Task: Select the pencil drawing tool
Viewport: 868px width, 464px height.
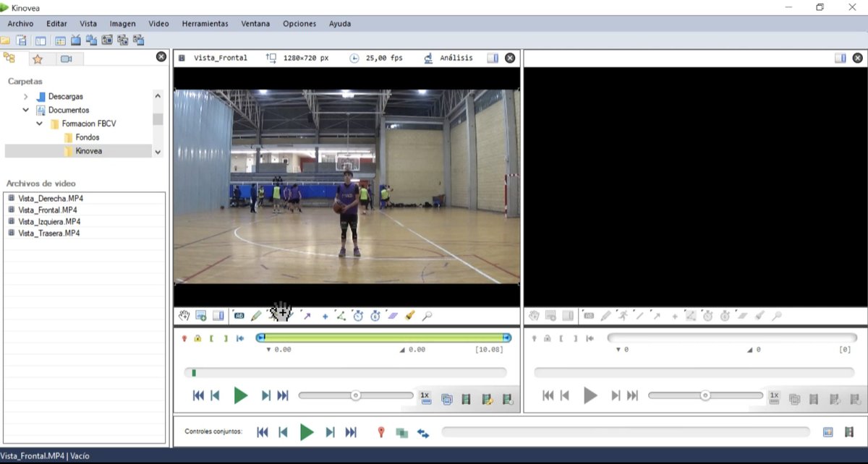Action: pyautogui.click(x=256, y=315)
